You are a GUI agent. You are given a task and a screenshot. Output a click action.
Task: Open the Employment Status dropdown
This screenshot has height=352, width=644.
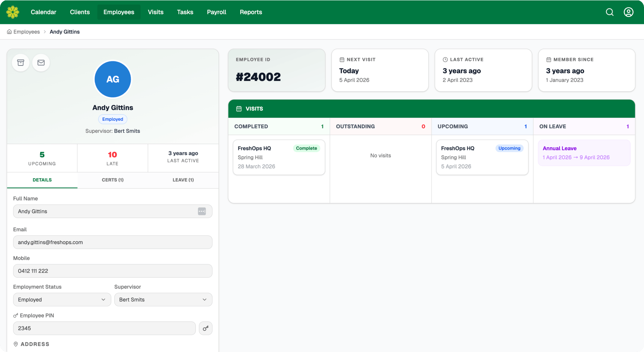62,299
